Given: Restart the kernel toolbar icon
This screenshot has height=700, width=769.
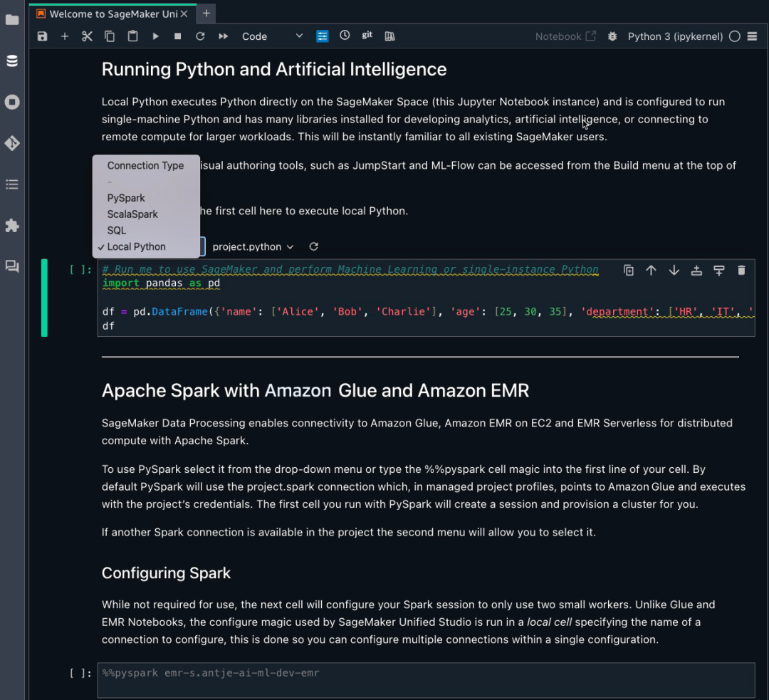Looking at the screenshot, I should coord(200,36).
